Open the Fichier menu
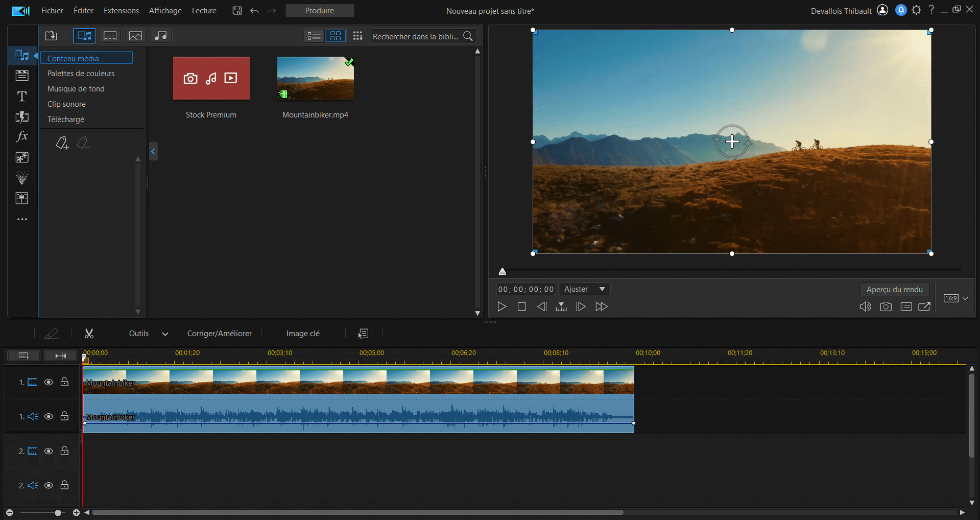 (x=52, y=11)
